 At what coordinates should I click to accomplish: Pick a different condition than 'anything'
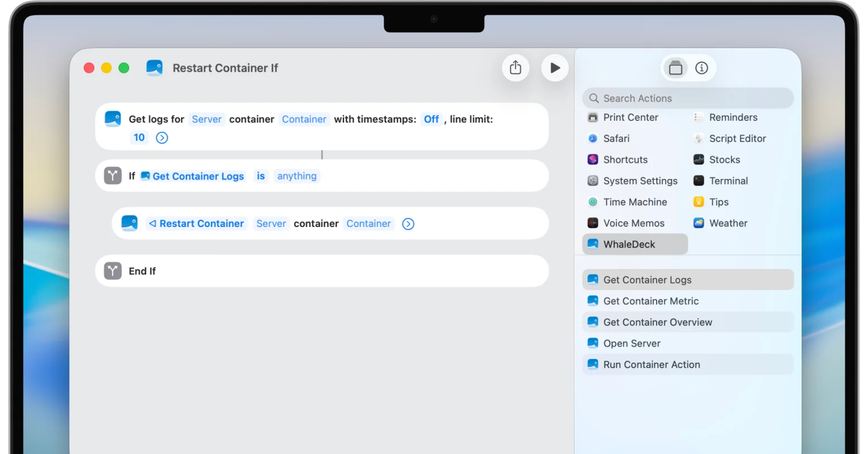(x=297, y=176)
